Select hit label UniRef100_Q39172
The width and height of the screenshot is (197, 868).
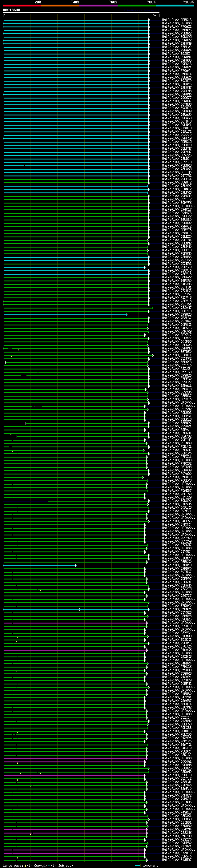[x=176, y=132]
